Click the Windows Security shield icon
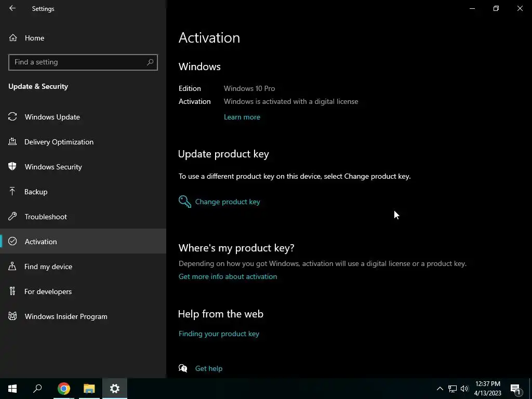 pyautogui.click(x=12, y=166)
